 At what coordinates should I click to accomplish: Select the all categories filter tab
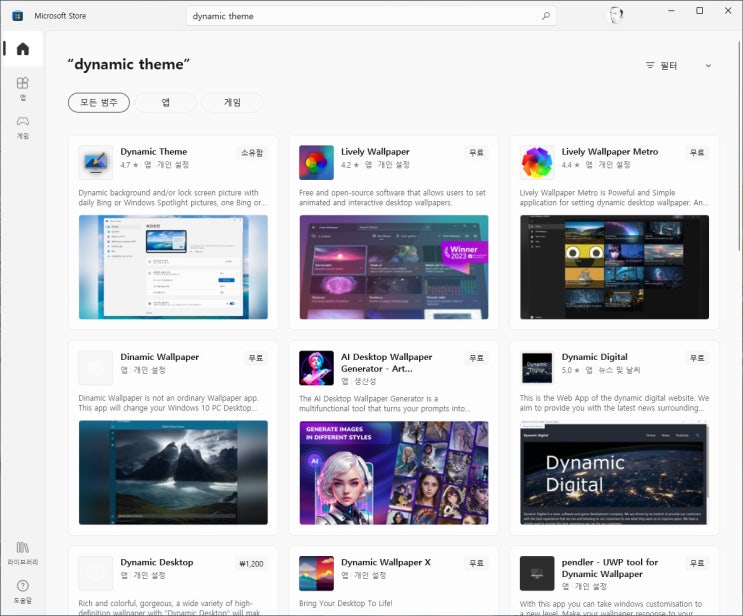pos(99,102)
